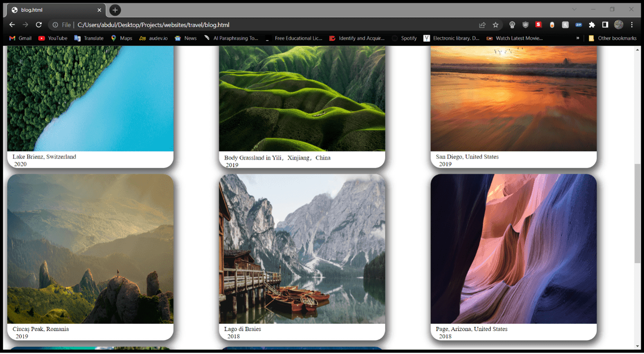644x354 pixels.
Task: Click the 'Lago di Braies' caption
Action: pyautogui.click(x=242, y=329)
